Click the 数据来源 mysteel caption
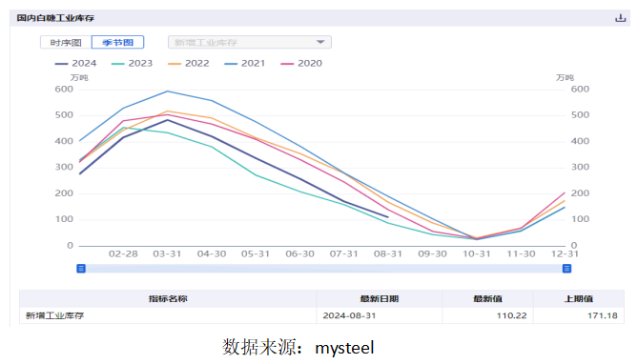 pos(298,348)
